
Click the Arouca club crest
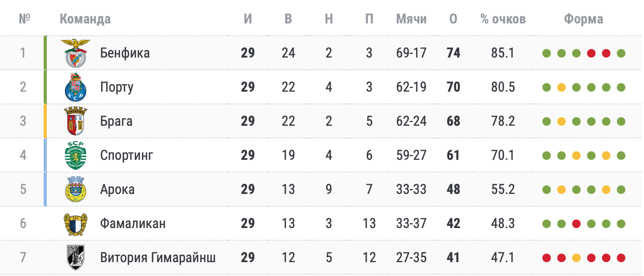[x=76, y=190]
